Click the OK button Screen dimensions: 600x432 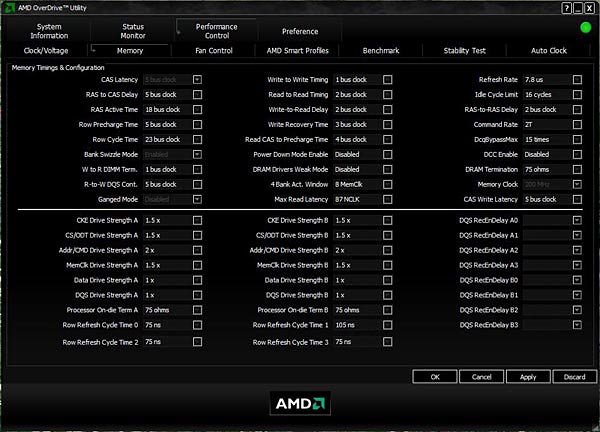pos(435,377)
